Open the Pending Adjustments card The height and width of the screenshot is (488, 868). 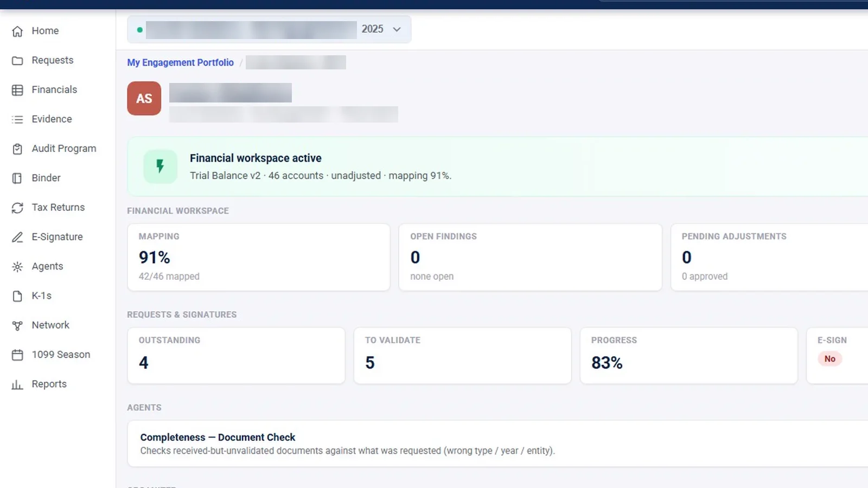(x=769, y=257)
